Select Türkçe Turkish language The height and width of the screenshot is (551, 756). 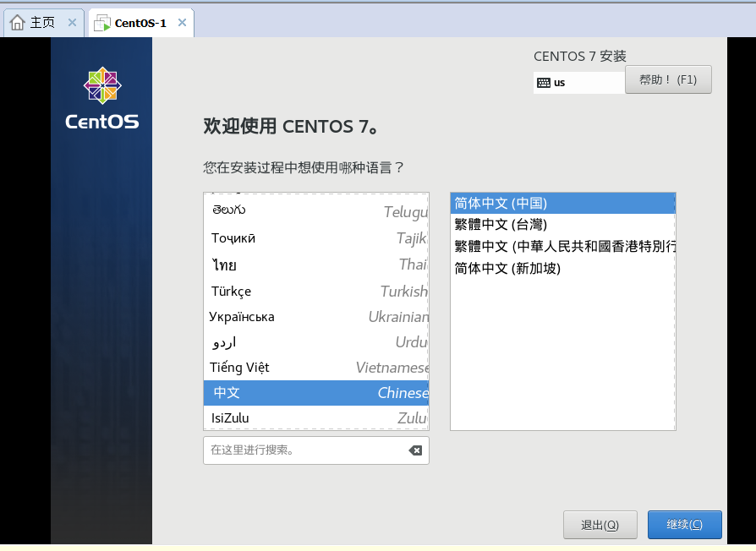pyautogui.click(x=315, y=291)
